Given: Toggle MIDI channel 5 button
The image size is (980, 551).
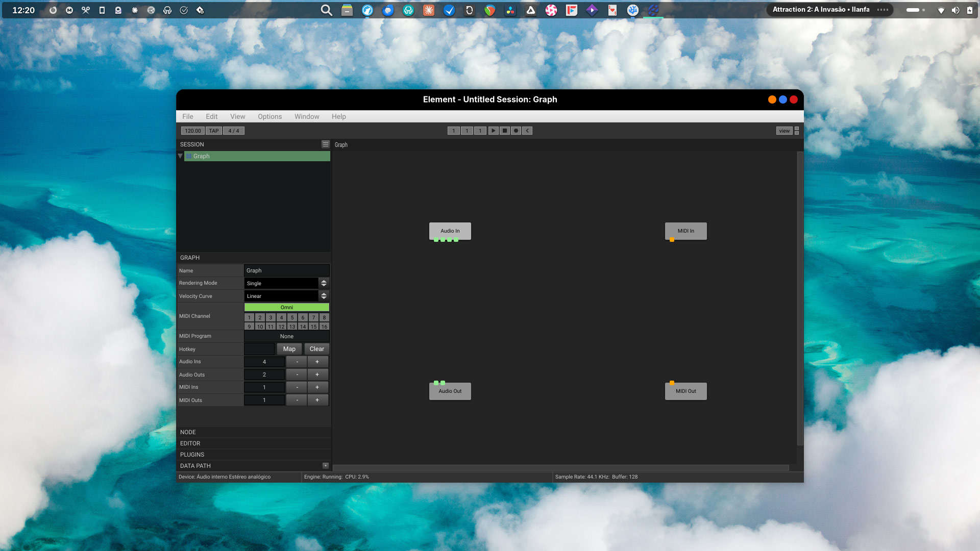Looking at the screenshot, I should [x=292, y=317].
